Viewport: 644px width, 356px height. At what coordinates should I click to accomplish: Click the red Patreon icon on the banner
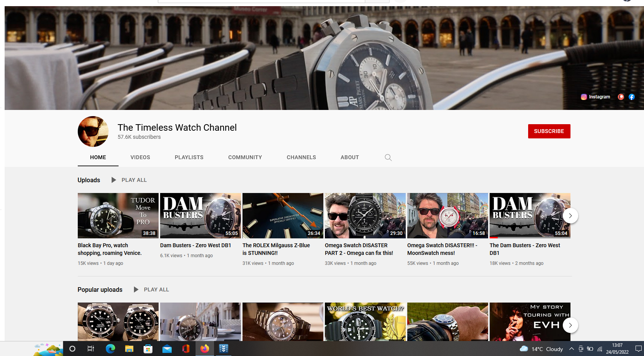point(621,97)
